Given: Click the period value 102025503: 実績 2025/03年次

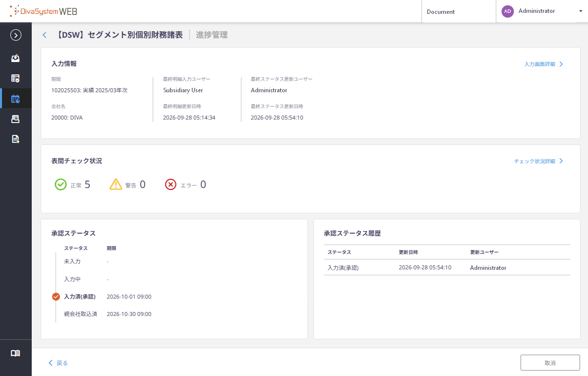Looking at the screenshot, I should coord(90,90).
